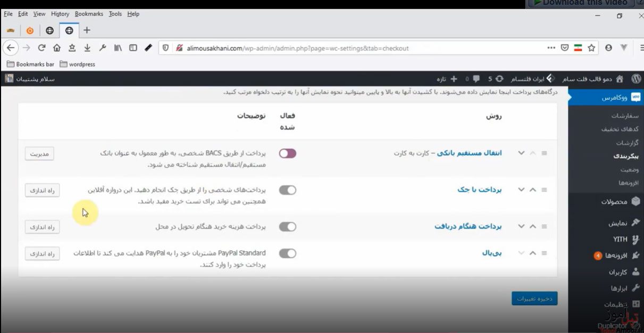Open کدهای تخفیف in sidebar
Screen dimensions: 644x333
coord(620,129)
